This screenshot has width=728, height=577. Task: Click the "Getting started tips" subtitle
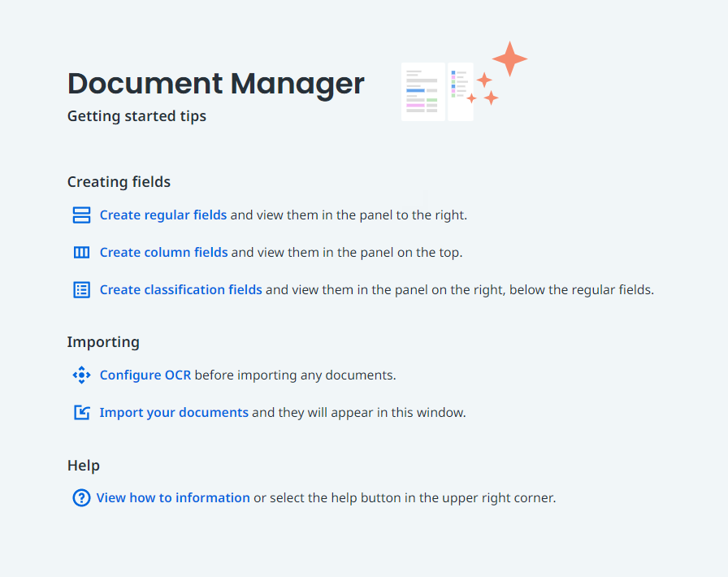point(136,116)
